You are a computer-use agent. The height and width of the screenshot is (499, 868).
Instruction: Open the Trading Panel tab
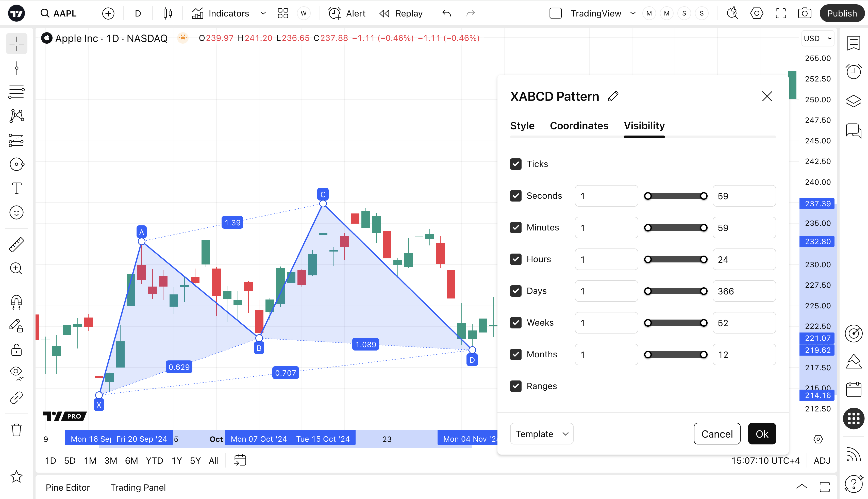pyautogui.click(x=138, y=487)
